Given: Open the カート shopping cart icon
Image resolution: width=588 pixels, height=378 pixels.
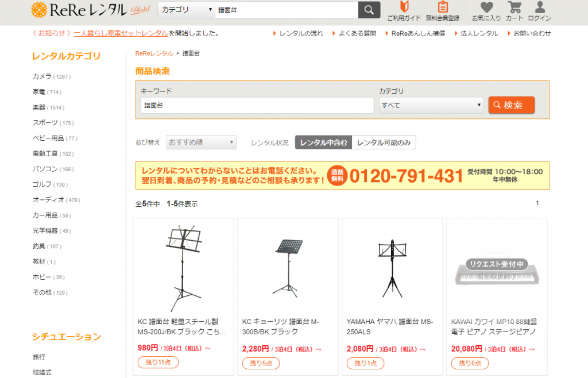Looking at the screenshot, I should (x=514, y=11).
